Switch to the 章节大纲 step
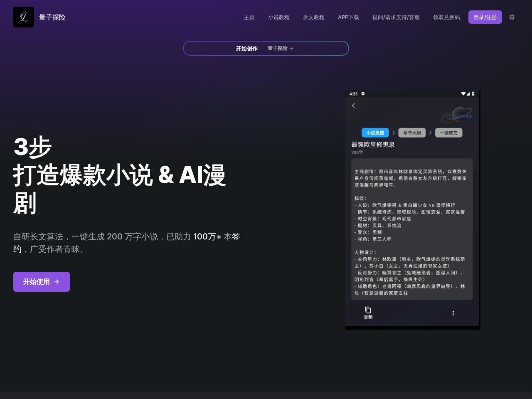 pos(412,133)
